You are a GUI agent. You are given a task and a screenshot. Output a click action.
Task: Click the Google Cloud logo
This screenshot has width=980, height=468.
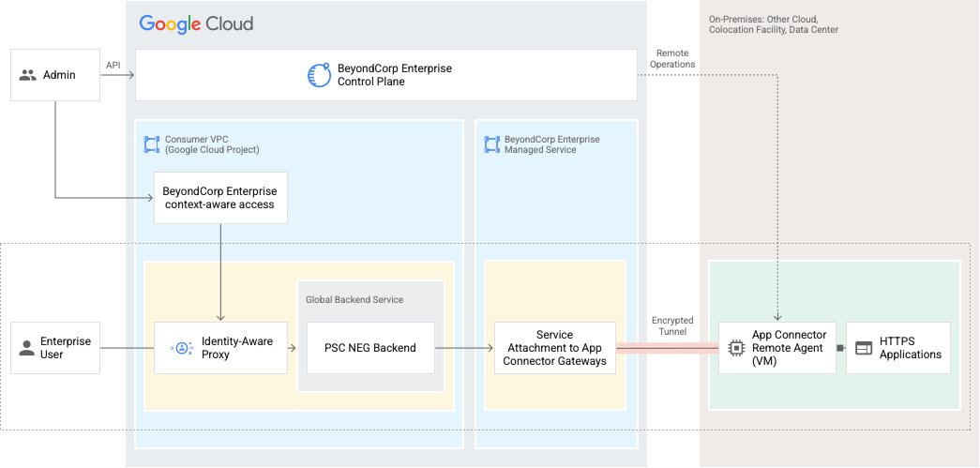click(x=196, y=23)
